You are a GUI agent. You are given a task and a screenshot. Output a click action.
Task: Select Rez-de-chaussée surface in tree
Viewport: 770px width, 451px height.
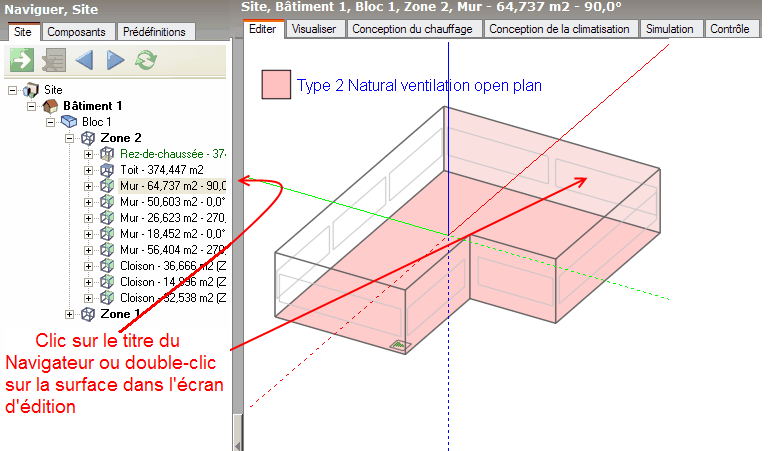click(172, 154)
